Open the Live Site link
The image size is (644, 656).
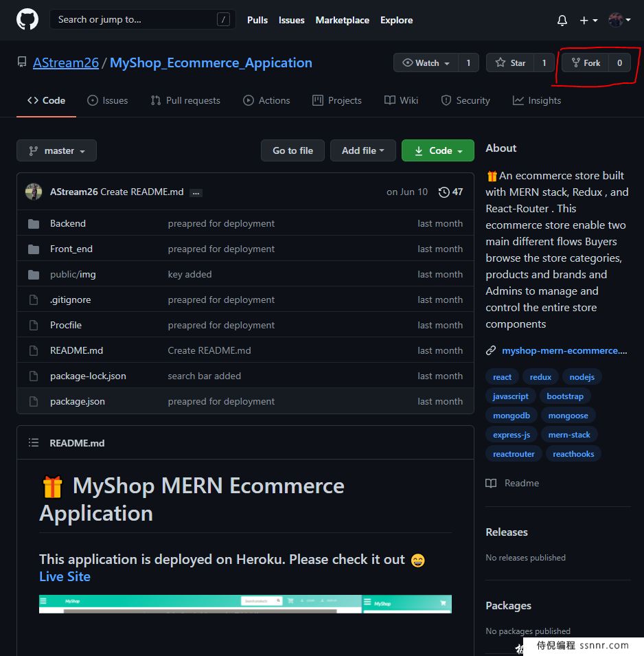[65, 576]
